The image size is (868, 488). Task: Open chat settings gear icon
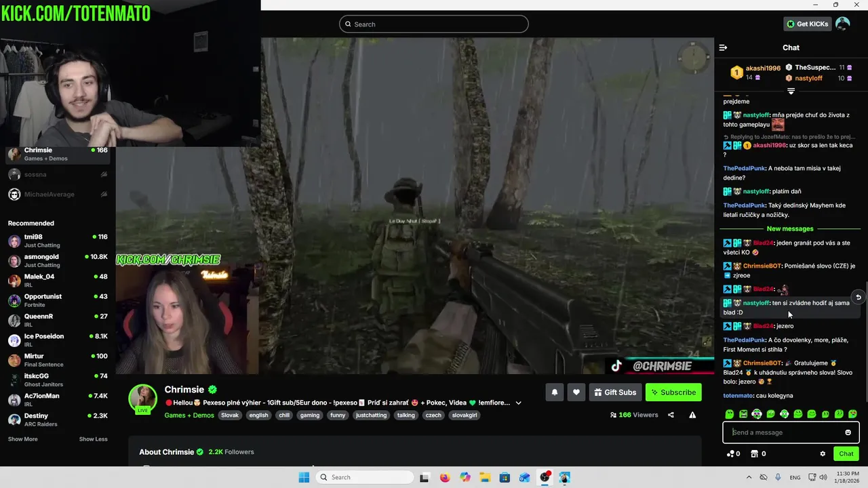(823, 454)
